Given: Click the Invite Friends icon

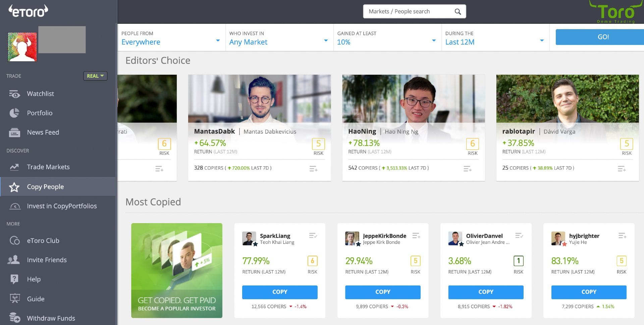Looking at the screenshot, I should 14,260.
